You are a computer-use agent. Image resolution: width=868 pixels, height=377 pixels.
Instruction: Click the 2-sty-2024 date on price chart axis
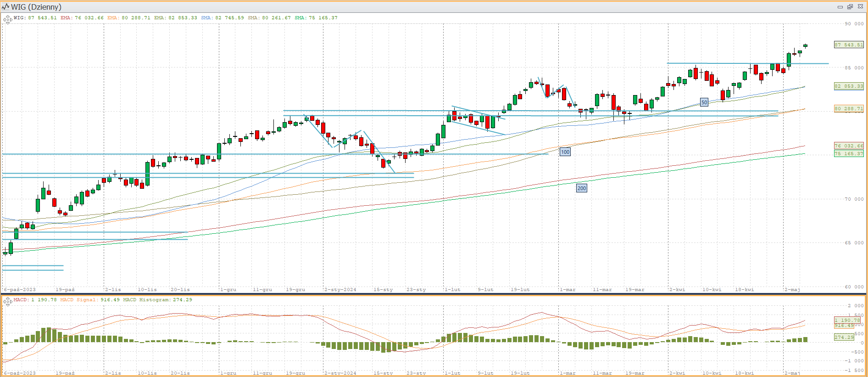click(340, 290)
